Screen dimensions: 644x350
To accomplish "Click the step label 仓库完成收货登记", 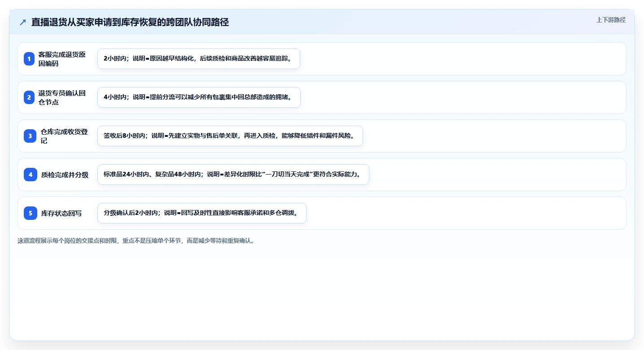I will pyautogui.click(x=64, y=136).
